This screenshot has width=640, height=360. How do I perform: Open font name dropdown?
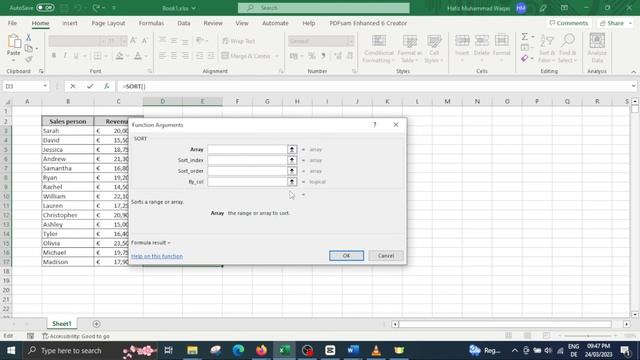pyautogui.click(x=102, y=41)
